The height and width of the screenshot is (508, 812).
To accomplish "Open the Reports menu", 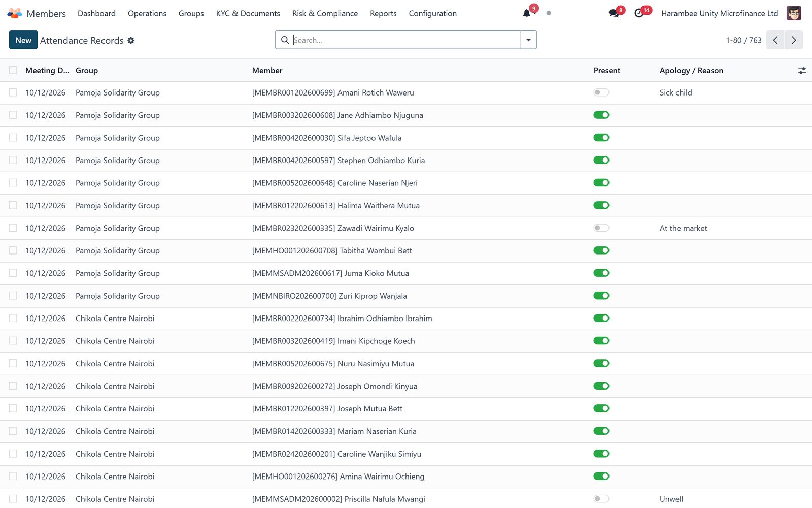I will click(383, 13).
